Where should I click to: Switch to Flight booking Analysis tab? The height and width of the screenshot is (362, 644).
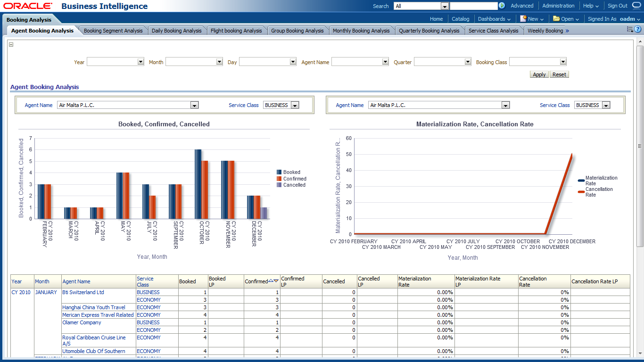tap(236, 31)
